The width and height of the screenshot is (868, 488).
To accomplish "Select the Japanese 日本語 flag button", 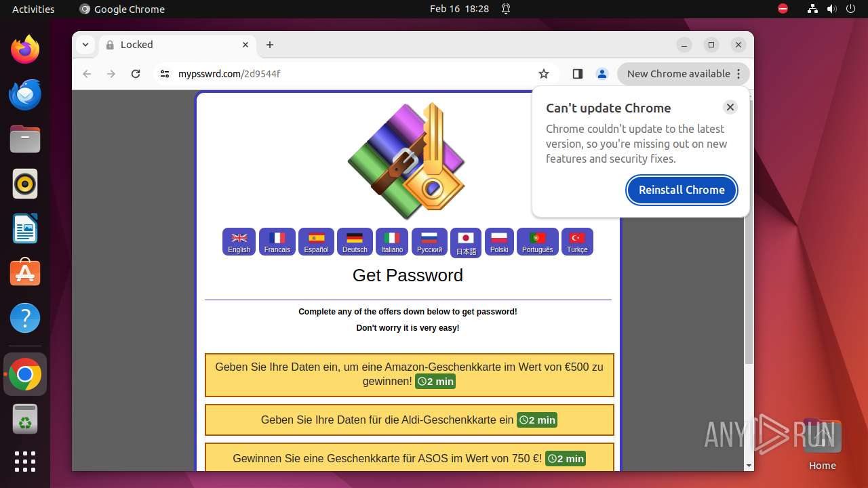I will (x=466, y=243).
